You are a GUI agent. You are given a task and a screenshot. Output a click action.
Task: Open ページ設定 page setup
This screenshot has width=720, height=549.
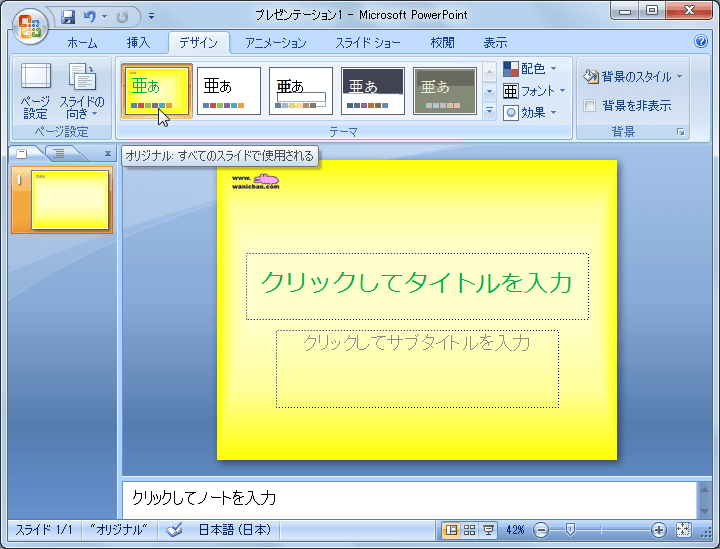click(36, 91)
